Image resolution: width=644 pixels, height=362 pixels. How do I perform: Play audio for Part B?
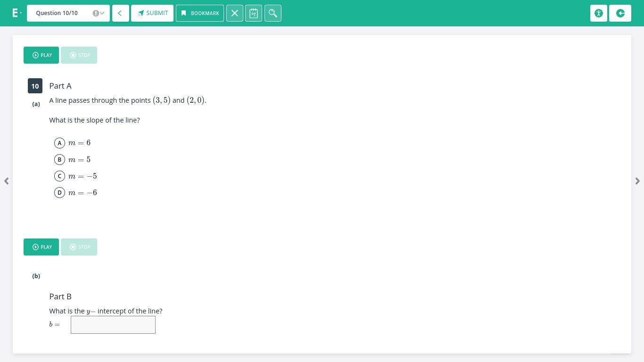pos(41,247)
